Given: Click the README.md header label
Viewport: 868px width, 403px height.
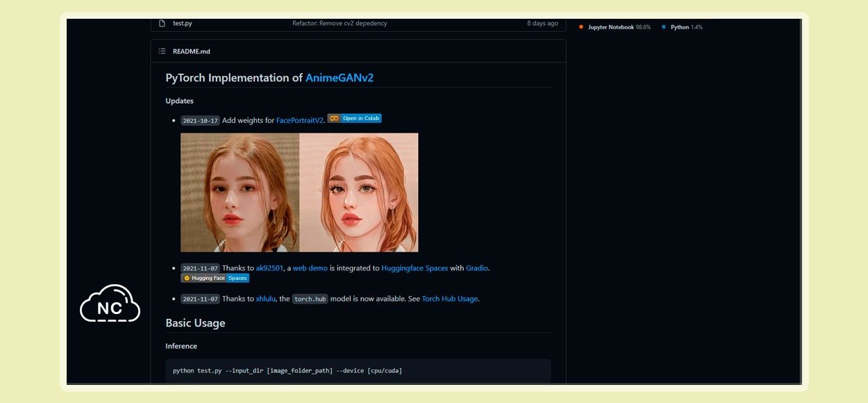Looking at the screenshot, I should tap(192, 51).
